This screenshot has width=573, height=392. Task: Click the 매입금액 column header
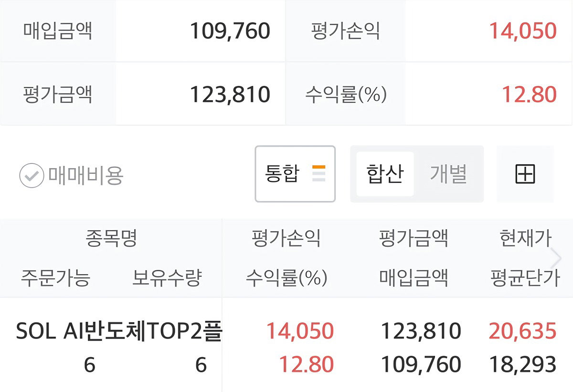(414, 277)
